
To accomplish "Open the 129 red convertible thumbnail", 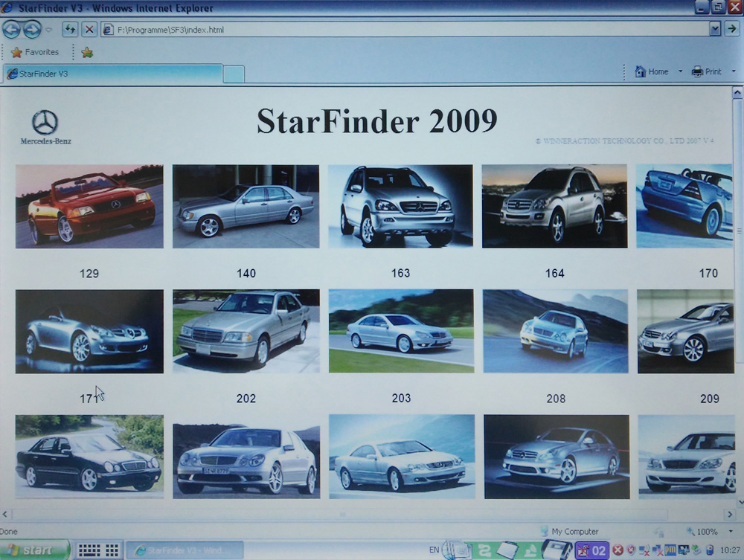I will coord(89,206).
